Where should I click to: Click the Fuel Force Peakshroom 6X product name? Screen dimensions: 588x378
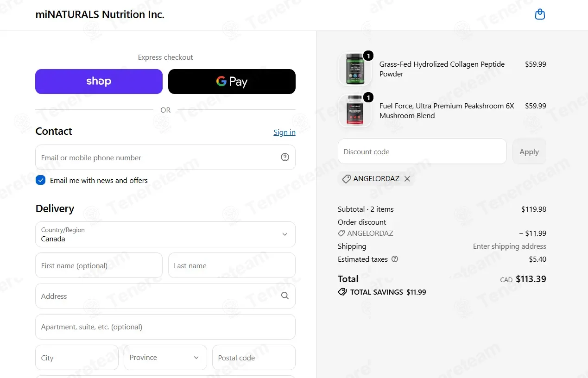pos(447,111)
